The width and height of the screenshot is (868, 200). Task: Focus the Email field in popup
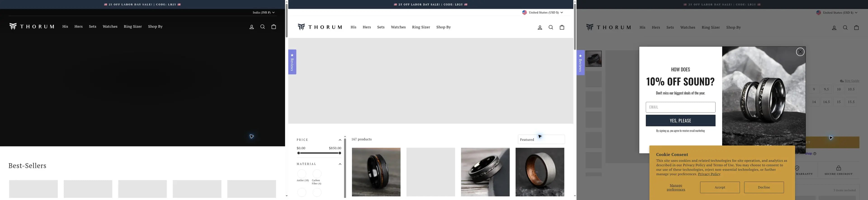pyautogui.click(x=680, y=107)
